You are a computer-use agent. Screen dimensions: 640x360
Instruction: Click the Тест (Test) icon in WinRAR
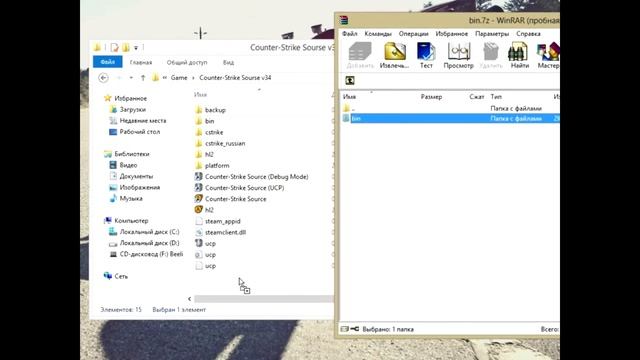(426, 56)
